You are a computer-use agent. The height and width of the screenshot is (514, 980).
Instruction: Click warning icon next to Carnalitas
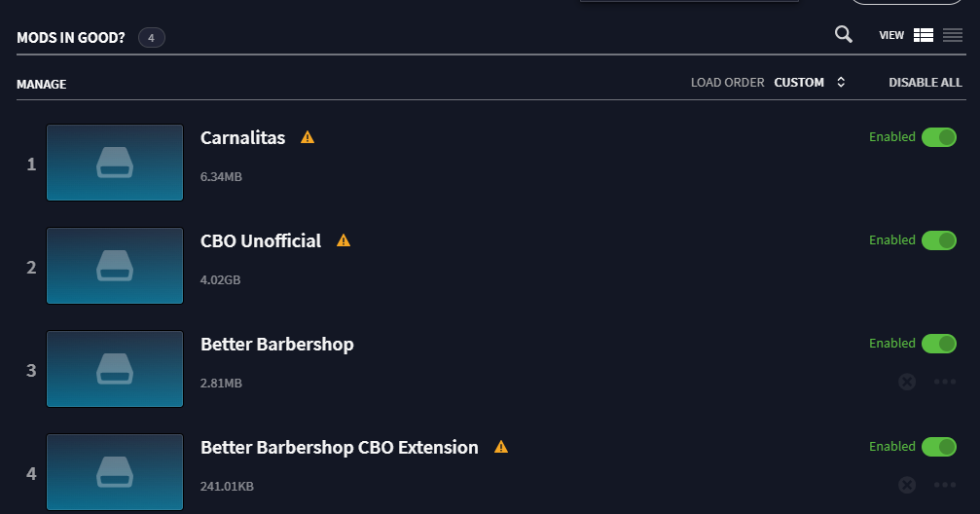point(308,137)
